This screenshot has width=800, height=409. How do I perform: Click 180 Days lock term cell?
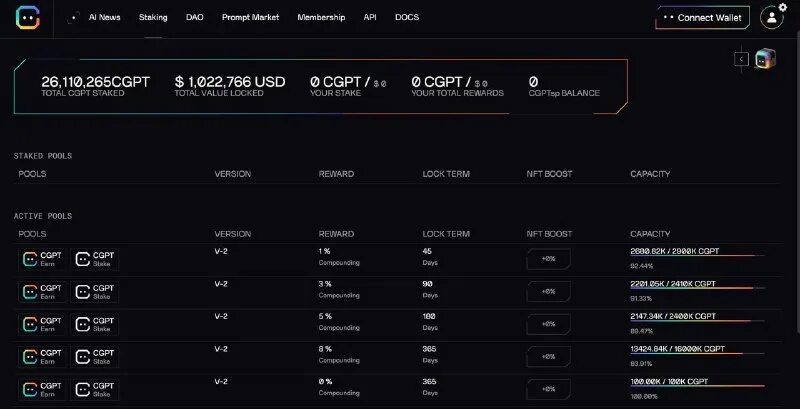(430, 322)
